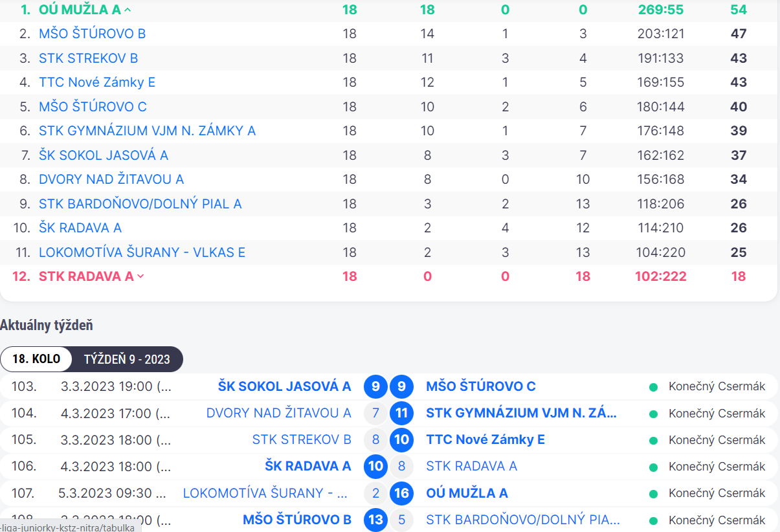
Task: Click score 8 of match 105
Action: click(x=375, y=440)
